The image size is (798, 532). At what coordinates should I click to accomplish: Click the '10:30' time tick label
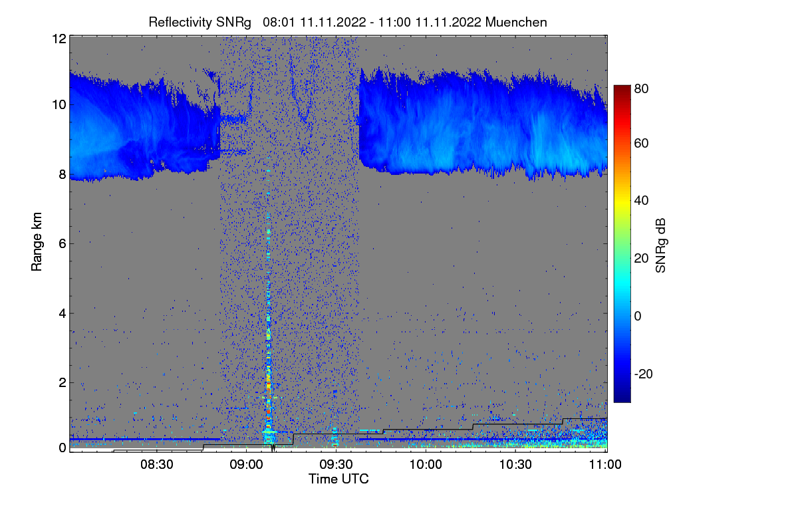click(515, 465)
